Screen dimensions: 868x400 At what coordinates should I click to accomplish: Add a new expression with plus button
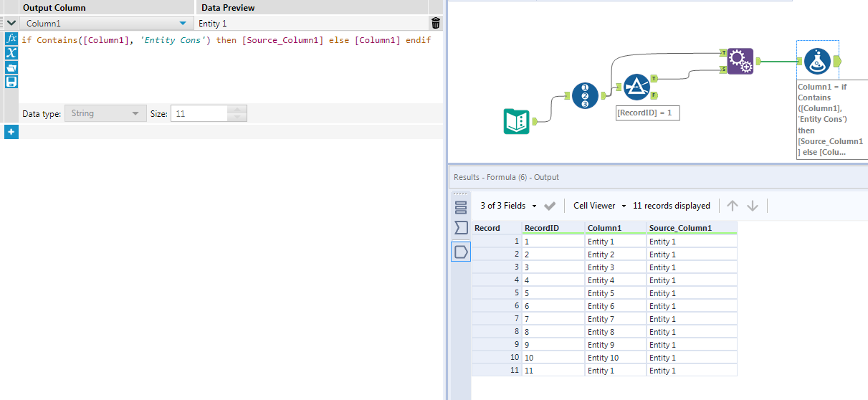click(11, 132)
